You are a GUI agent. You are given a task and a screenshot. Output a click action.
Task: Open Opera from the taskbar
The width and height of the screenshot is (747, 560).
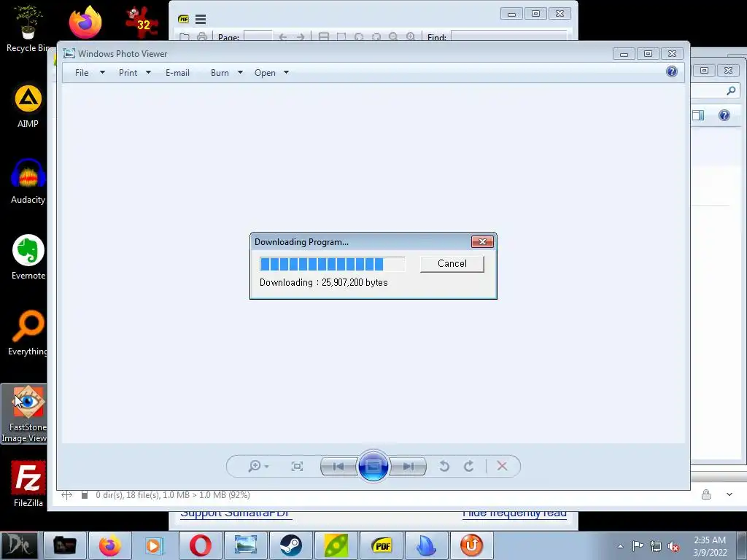(x=200, y=545)
